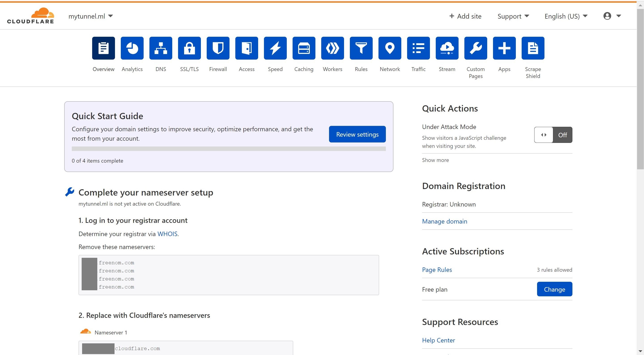Screen dimensions: 644x355
Task: Click 'Domain Registration' heading
Action: point(464,186)
